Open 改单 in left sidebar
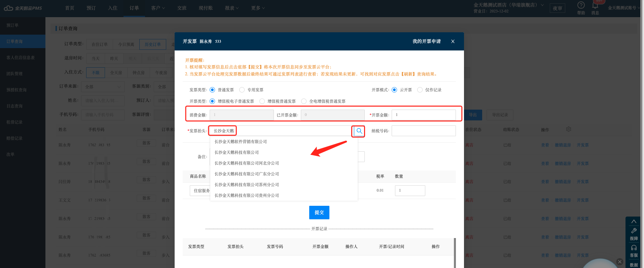644x268 pixels. [x=23, y=154]
